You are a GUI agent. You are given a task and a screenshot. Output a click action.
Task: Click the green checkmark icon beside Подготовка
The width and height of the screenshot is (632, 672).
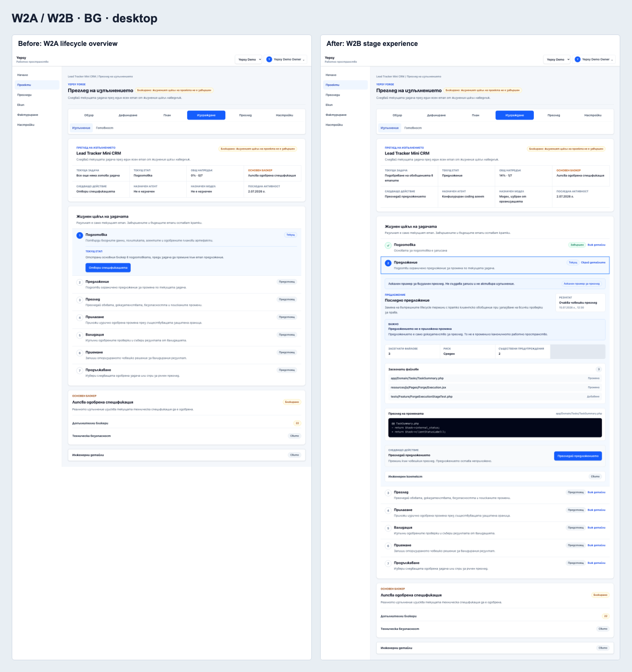388,245
